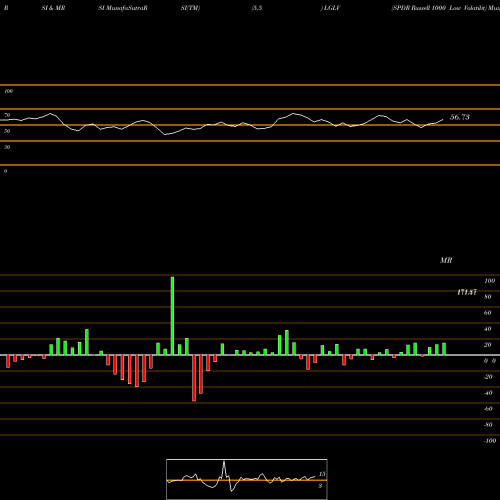Click the 'SI(TM)' header label

[190, 8]
